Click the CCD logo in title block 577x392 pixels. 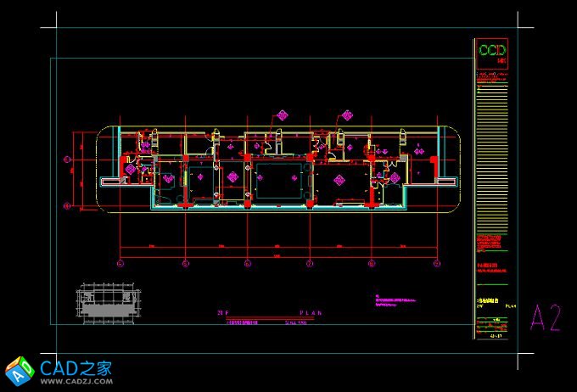(492, 52)
